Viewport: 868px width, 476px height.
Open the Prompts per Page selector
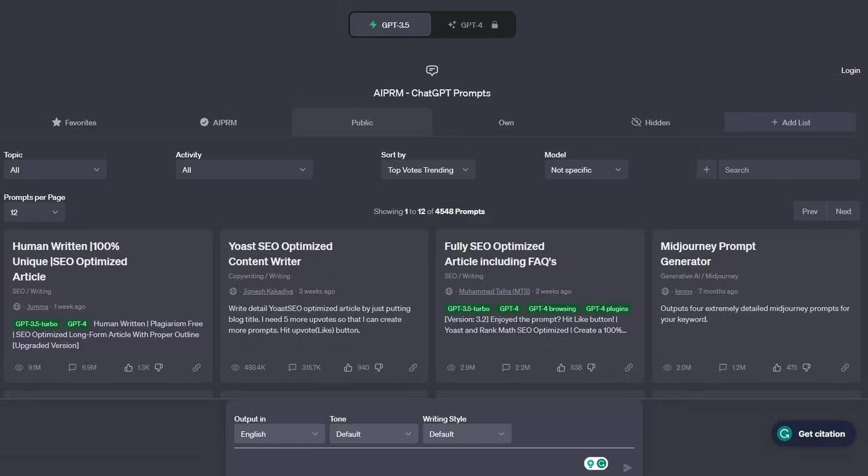click(34, 213)
